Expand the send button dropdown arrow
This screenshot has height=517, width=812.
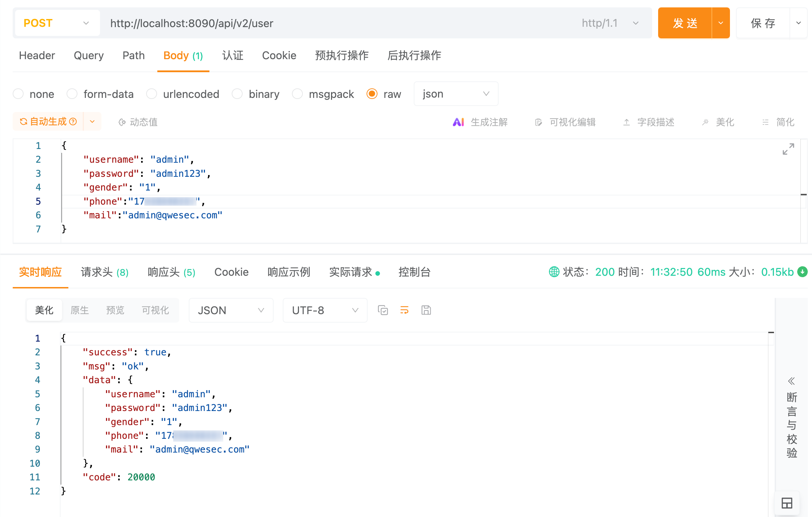(721, 23)
